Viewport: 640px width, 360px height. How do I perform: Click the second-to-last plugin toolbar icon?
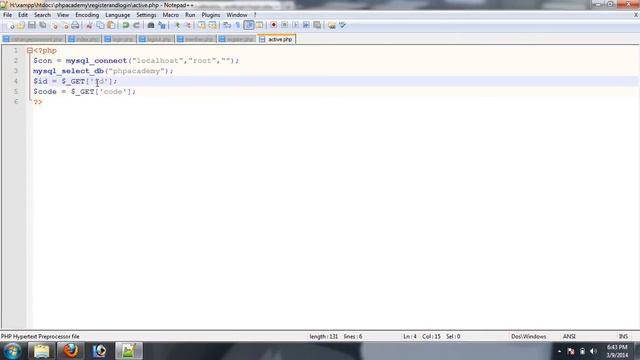click(332, 25)
